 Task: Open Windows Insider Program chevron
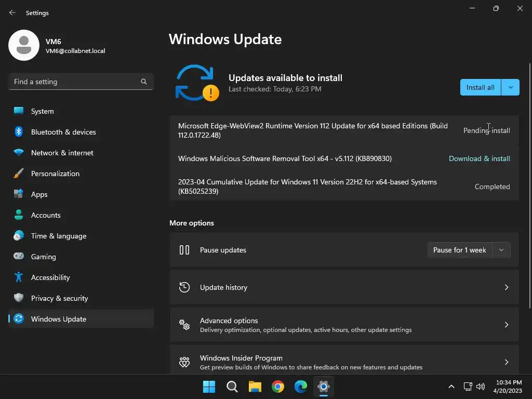pos(506,362)
